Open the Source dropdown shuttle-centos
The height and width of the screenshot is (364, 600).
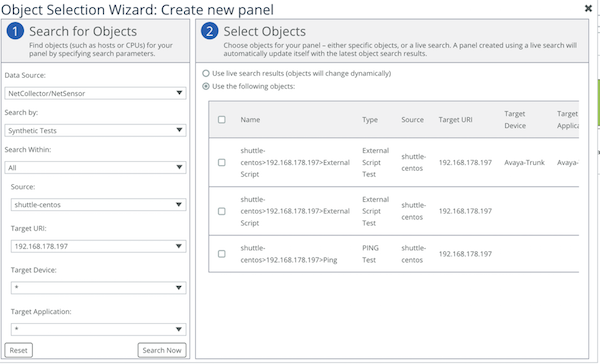pyautogui.click(x=98, y=204)
